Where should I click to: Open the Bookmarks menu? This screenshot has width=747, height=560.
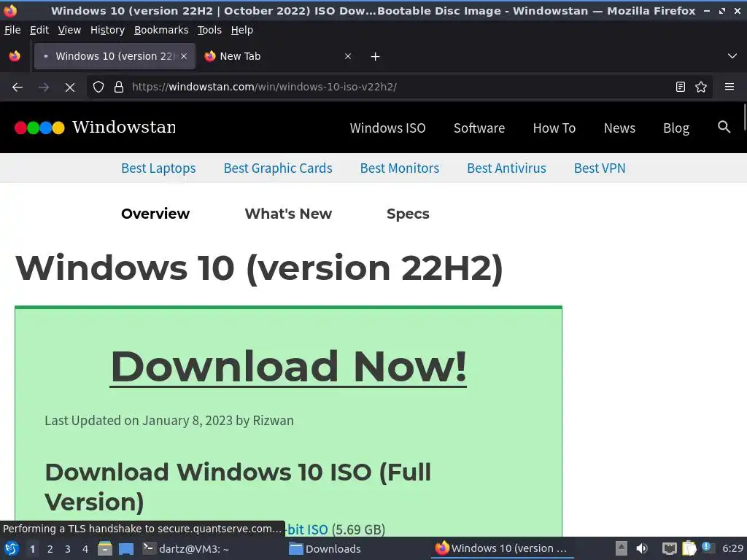[161, 30]
